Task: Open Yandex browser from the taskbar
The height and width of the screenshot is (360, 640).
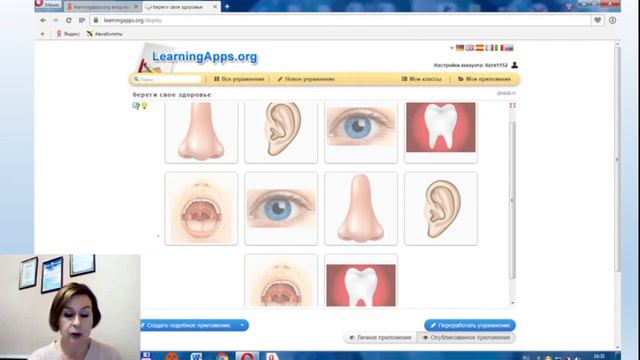Action: [272, 356]
